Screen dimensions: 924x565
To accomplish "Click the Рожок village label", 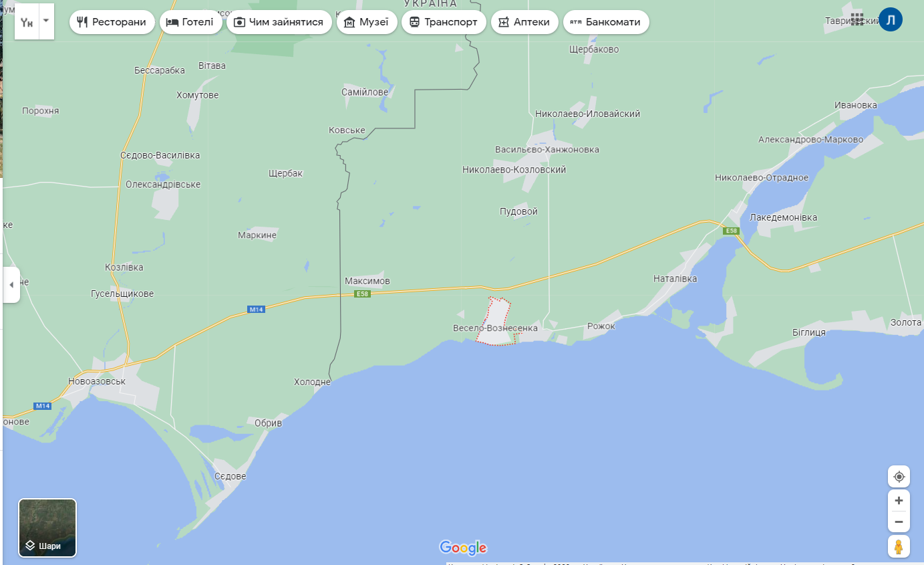I will pos(601,326).
